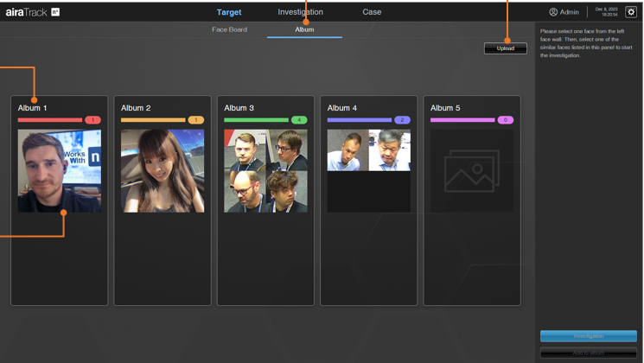
Task: Select the gray-haired man in Album 4
Action: tap(390, 150)
